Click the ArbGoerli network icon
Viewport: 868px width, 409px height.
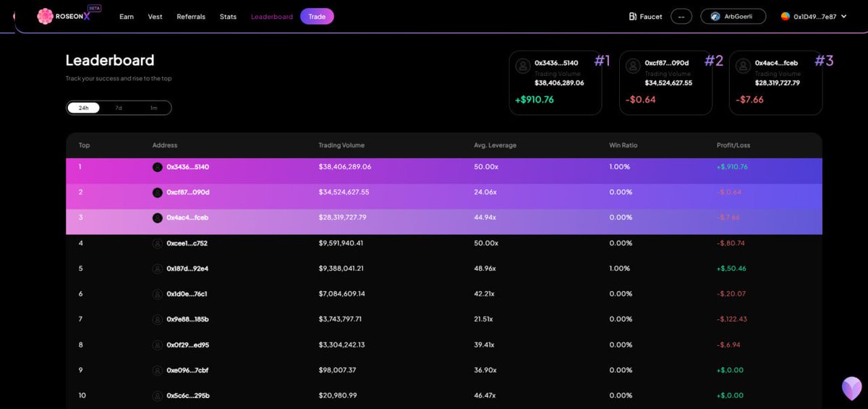pyautogui.click(x=715, y=16)
